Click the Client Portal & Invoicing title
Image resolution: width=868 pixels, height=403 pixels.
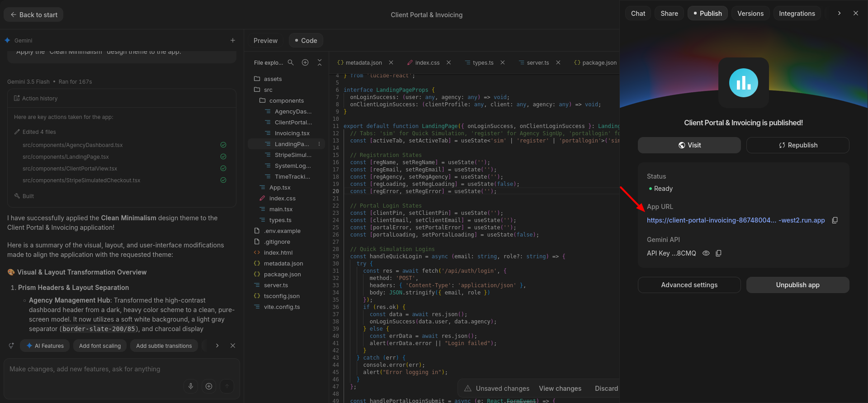426,15
